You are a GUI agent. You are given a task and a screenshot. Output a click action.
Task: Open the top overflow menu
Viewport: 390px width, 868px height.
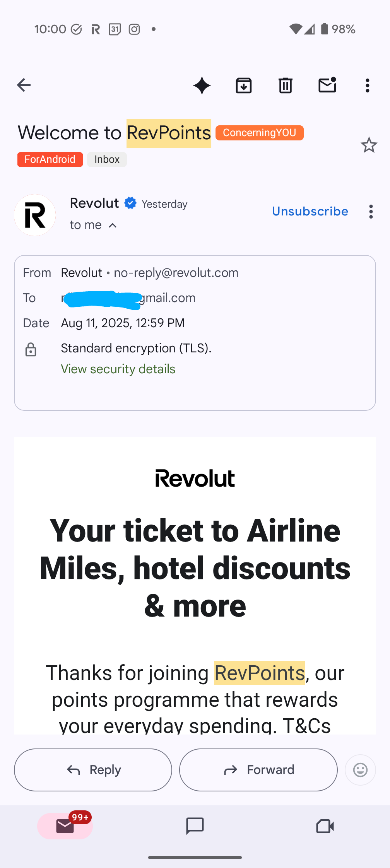(x=368, y=85)
